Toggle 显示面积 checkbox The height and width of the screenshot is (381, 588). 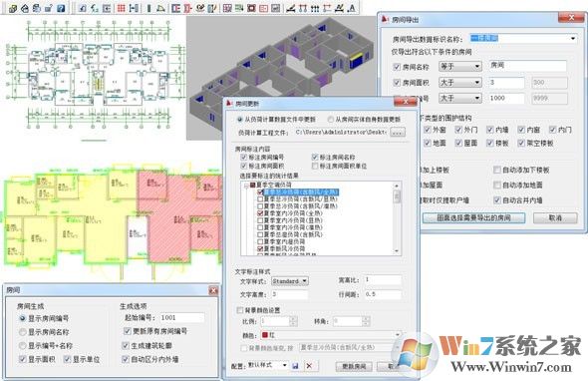coord(23,359)
